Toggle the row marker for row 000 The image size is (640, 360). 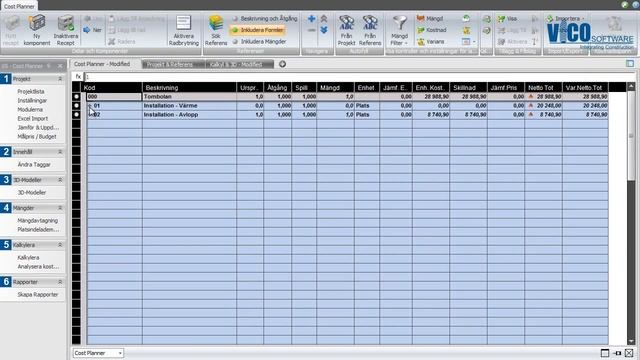(76, 97)
